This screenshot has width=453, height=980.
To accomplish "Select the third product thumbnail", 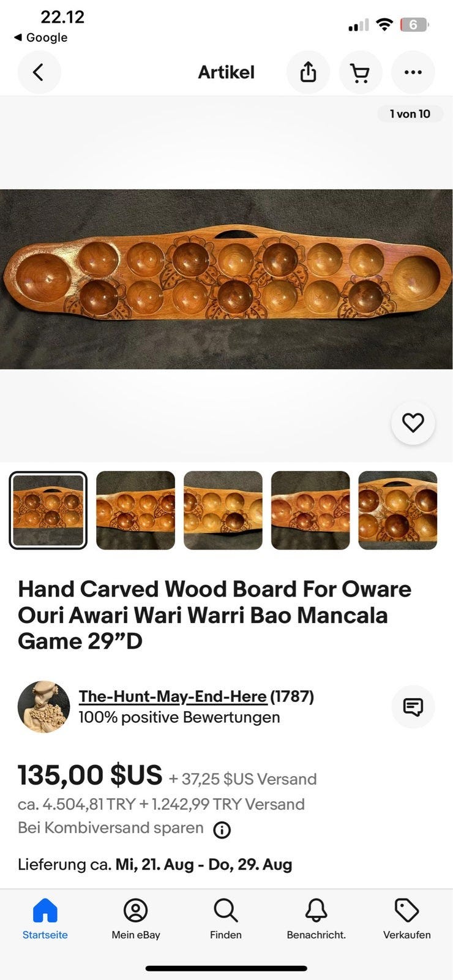I will (223, 510).
